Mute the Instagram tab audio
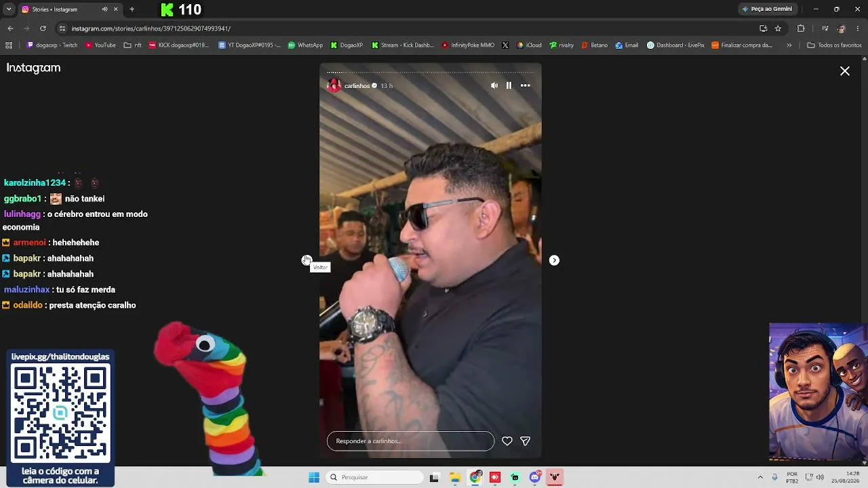Image resolution: width=868 pixels, height=488 pixels. (104, 9)
